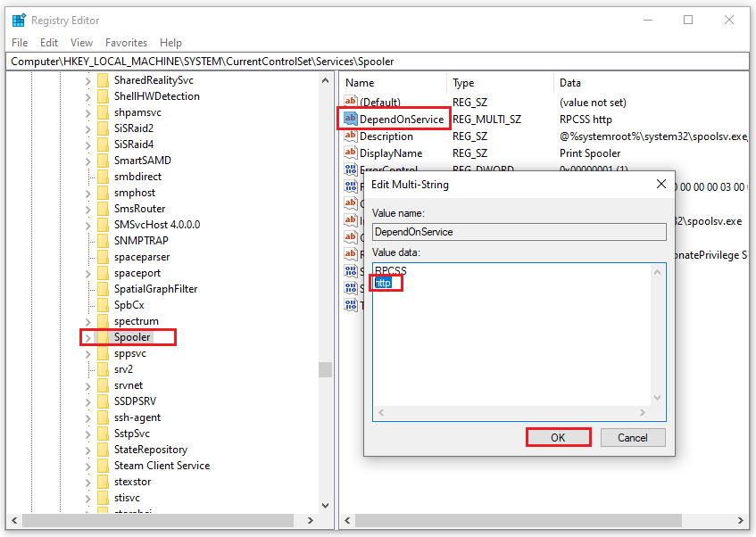Expand the spectrum key
The width and height of the screenshot is (756, 537).
click(87, 321)
